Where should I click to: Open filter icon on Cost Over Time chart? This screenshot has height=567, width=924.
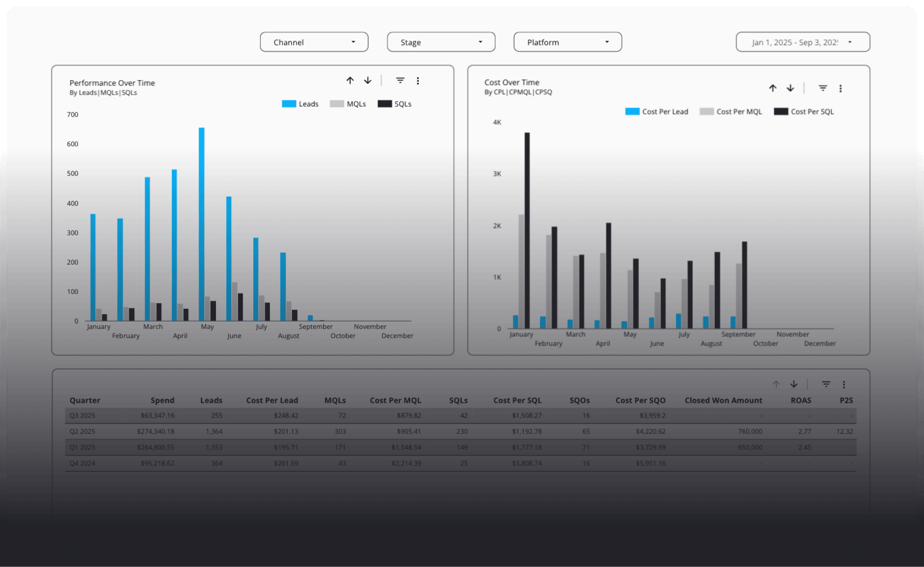click(x=823, y=88)
